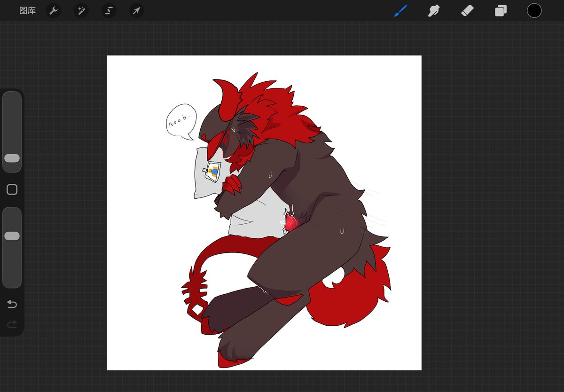Tap the square modify button in sidebar
The image size is (564, 392).
(x=12, y=189)
